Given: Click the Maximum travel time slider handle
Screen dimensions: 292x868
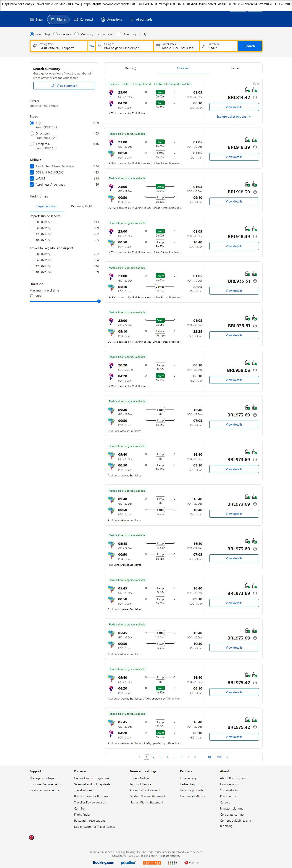Looking at the screenshot, I should pyautogui.click(x=99, y=301).
